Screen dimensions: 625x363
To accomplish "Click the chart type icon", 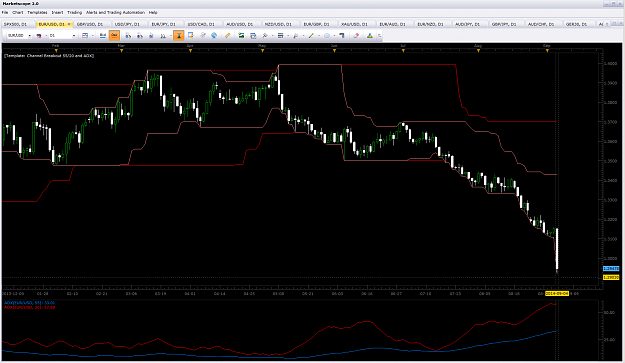I will pyautogui.click(x=85, y=35).
